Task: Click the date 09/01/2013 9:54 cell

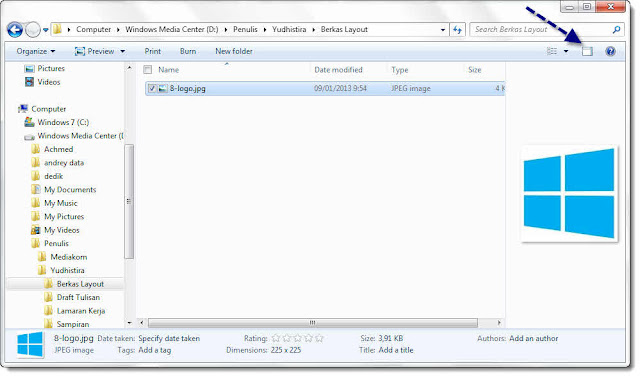Action: point(340,88)
